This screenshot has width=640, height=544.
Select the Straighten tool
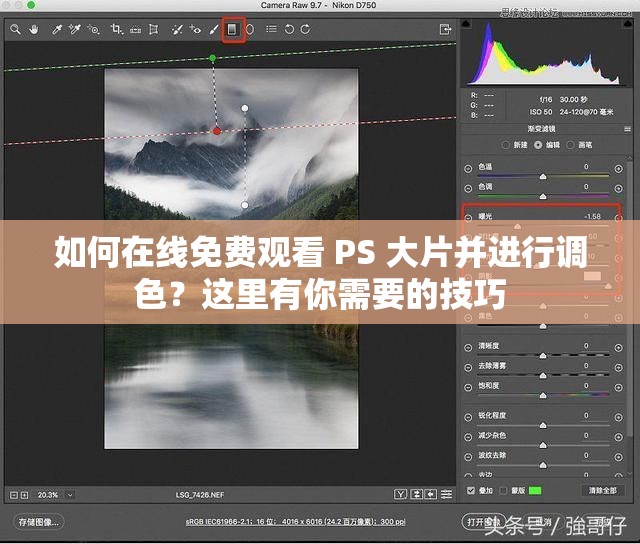(x=136, y=30)
